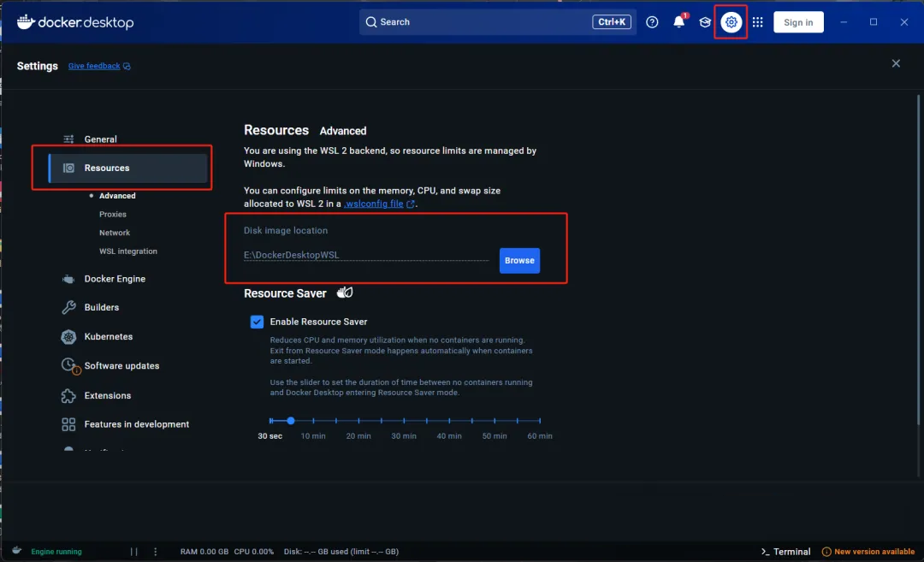
Task: Open the help menu question mark icon
Action: point(652,21)
